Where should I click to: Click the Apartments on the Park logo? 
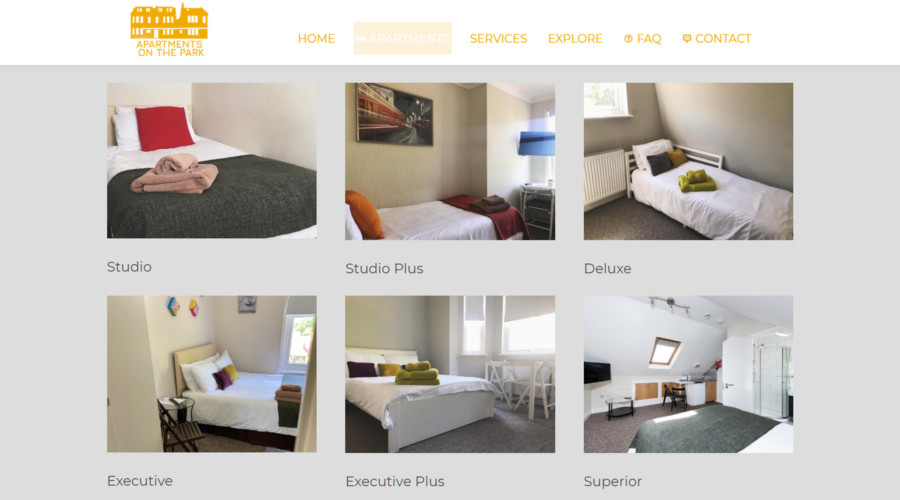[169, 30]
